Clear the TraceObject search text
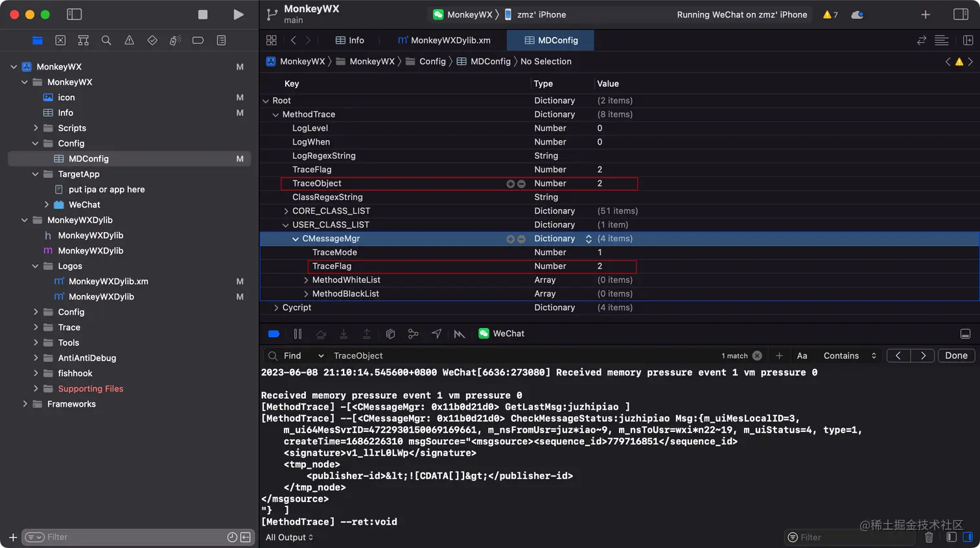The height and width of the screenshot is (548, 980). coord(757,355)
